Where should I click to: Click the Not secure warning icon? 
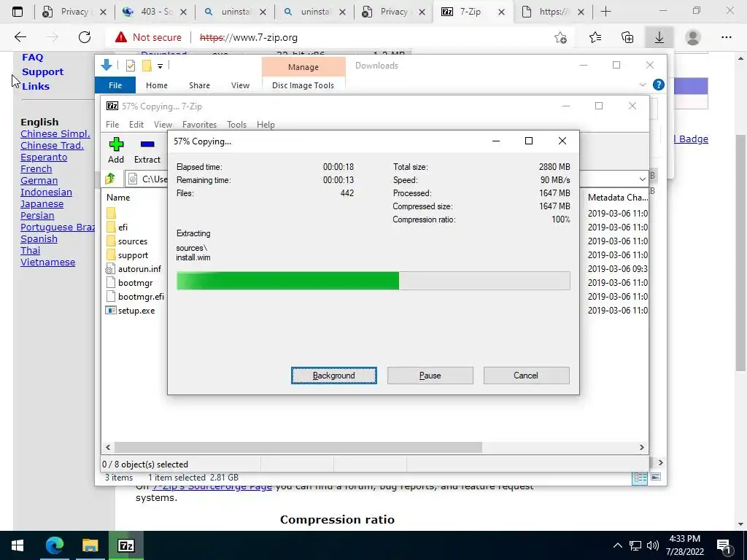point(121,37)
